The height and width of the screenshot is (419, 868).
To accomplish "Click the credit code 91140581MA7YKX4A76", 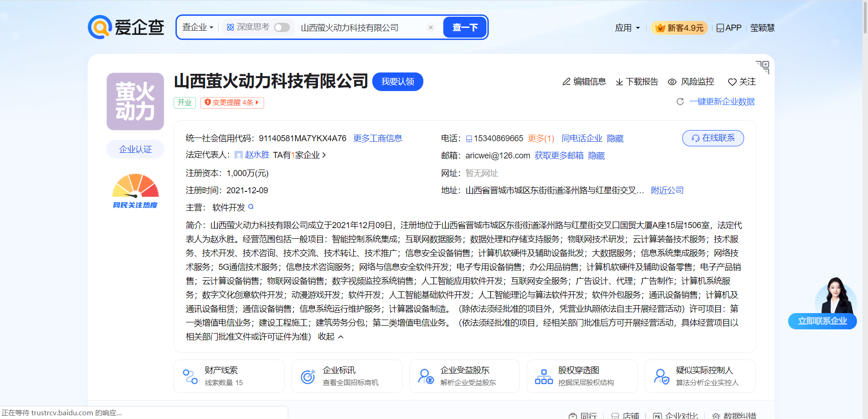I will click(x=303, y=138).
